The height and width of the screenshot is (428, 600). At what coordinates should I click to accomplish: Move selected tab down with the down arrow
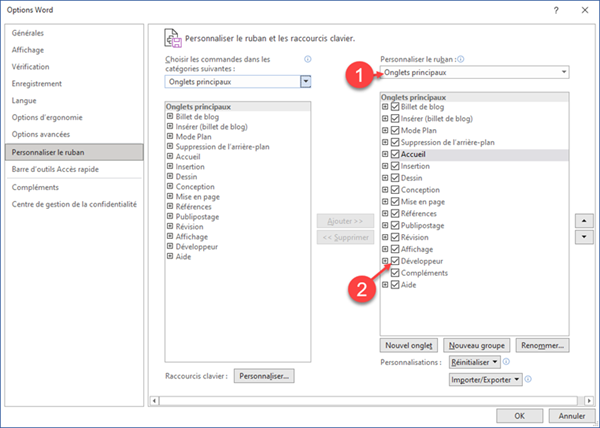(584, 237)
